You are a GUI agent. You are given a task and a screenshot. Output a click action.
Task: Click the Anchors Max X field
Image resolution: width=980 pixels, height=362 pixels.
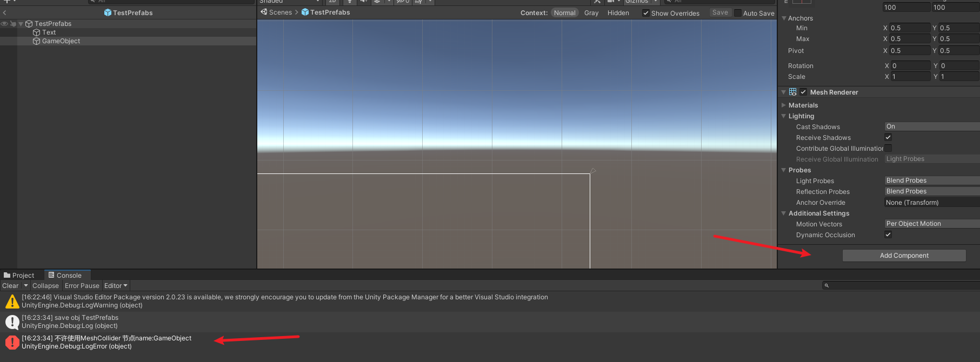click(x=910, y=39)
